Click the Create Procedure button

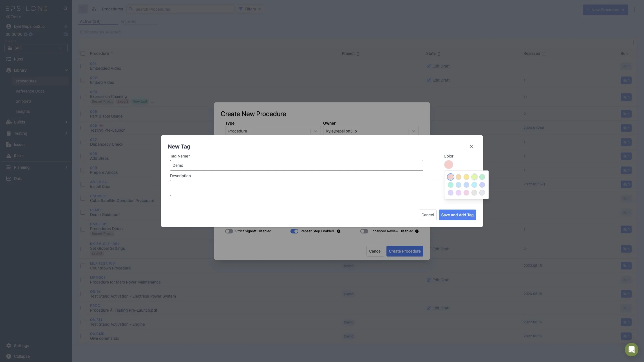pos(405,251)
